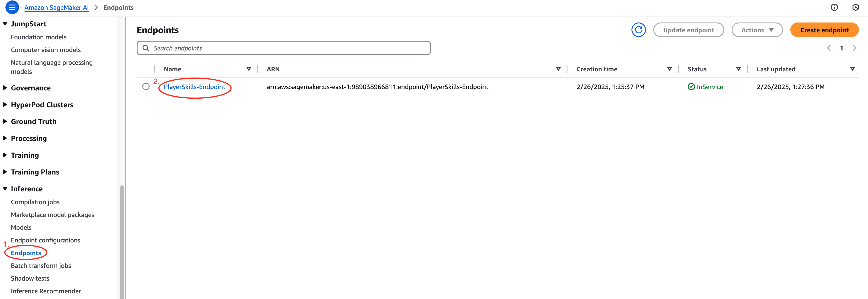Click the Search endpoints field
868x299 pixels.
(x=290, y=48)
